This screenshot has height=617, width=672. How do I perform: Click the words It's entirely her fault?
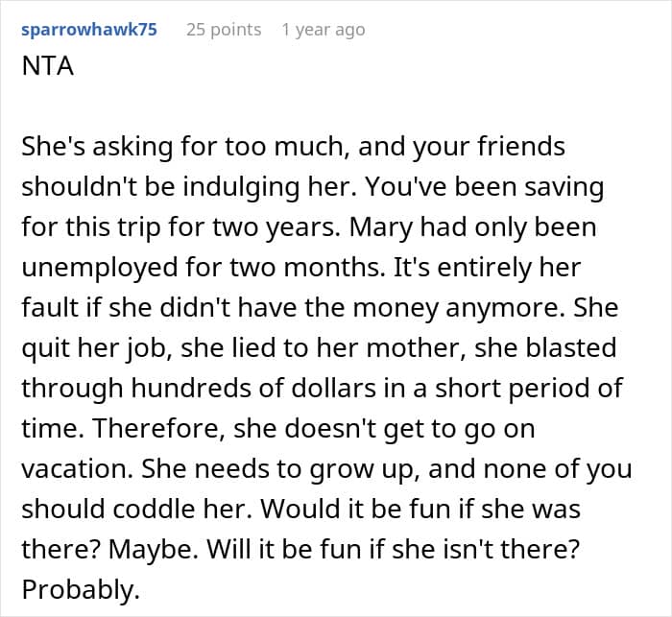pos(301,288)
